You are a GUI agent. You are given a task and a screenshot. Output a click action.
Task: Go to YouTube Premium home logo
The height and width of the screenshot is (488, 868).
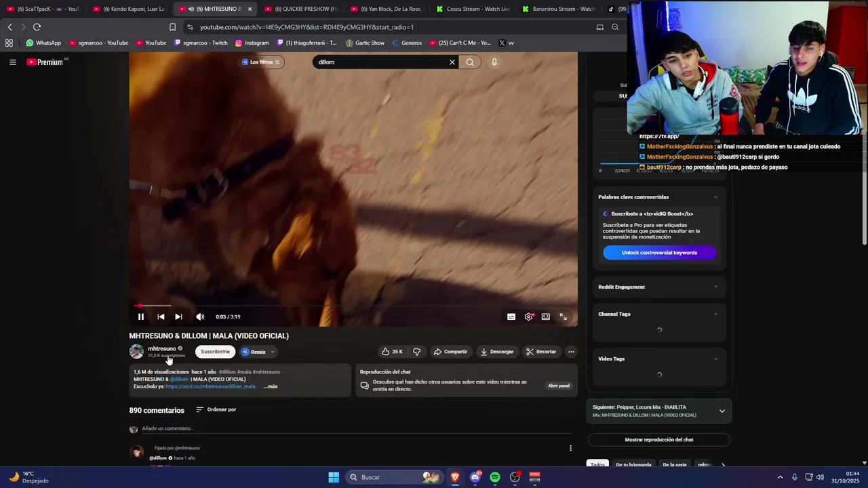(45, 62)
